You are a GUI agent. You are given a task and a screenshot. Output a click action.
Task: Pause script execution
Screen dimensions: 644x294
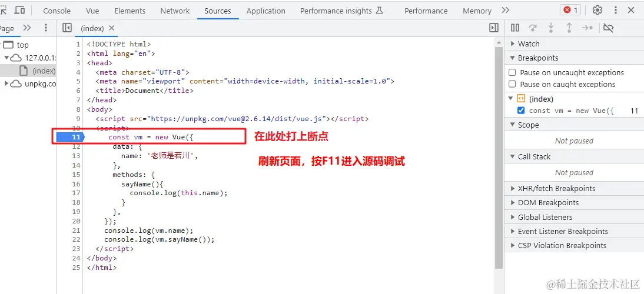(515, 28)
